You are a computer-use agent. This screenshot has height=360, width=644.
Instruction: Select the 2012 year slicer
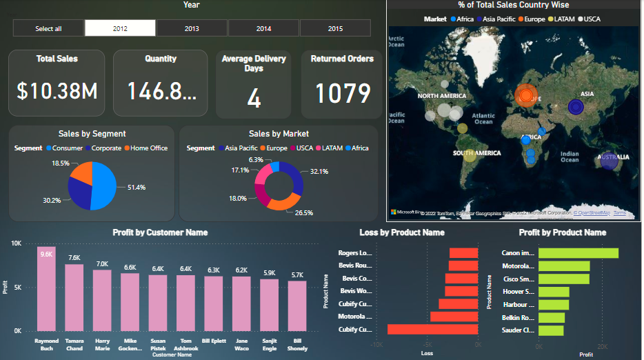[x=120, y=28]
